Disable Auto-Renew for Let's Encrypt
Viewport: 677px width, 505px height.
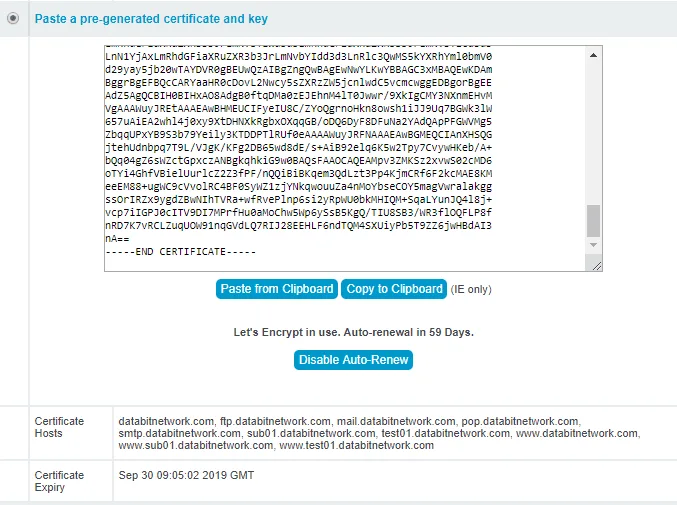pyautogui.click(x=353, y=360)
